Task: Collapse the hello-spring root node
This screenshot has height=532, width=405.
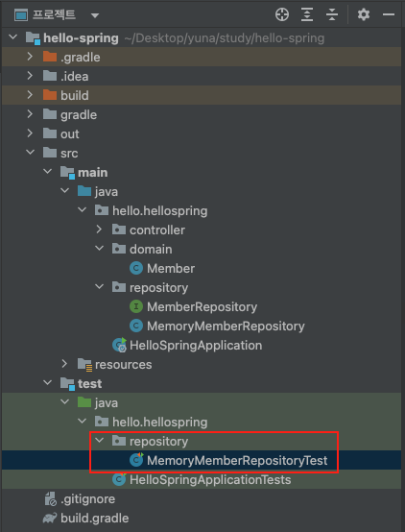Action: (x=13, y=36)
